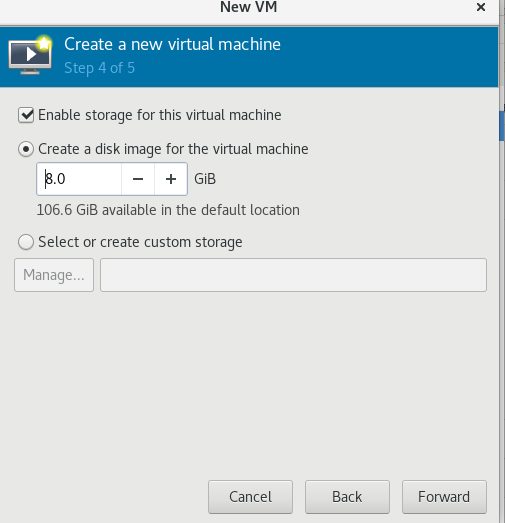Select Create a disk image radio button

point(26,149)
